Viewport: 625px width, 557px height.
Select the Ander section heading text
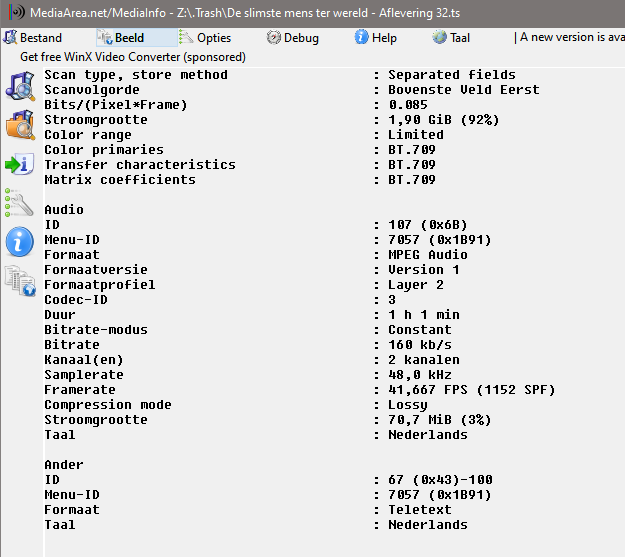click(64, 464)
